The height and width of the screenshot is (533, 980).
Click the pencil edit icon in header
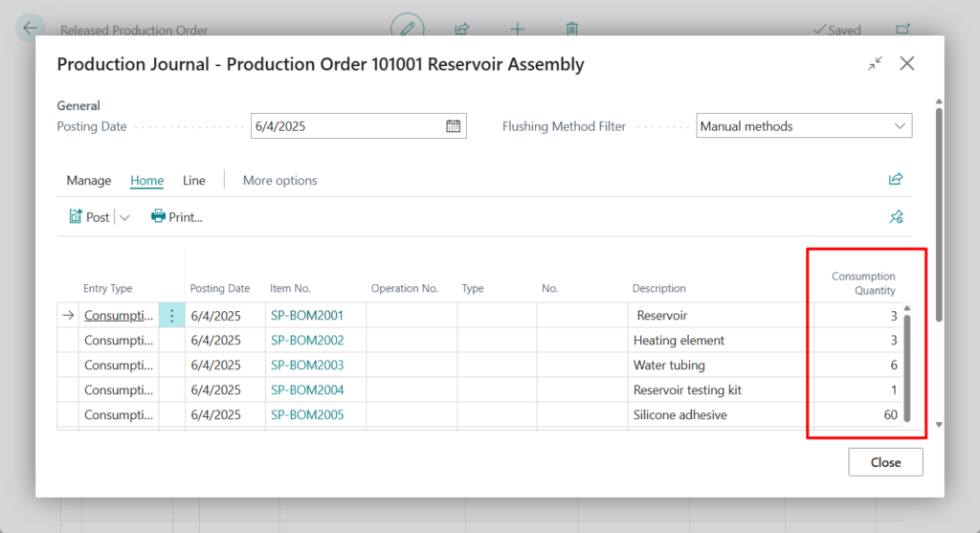(x=408, y=29)
